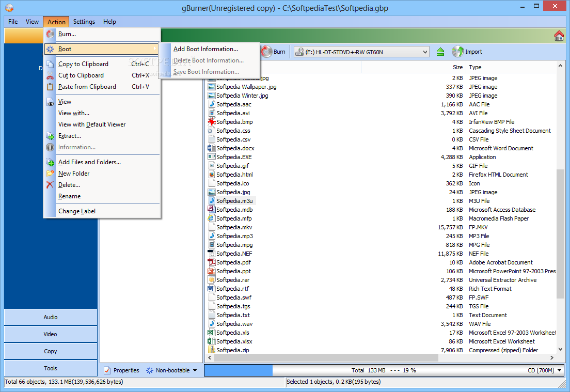Image resolution: width=570 pixels, height=392 pixels.
Task: Click the Softpedia.zip folder icon
Action: [211, 350]
